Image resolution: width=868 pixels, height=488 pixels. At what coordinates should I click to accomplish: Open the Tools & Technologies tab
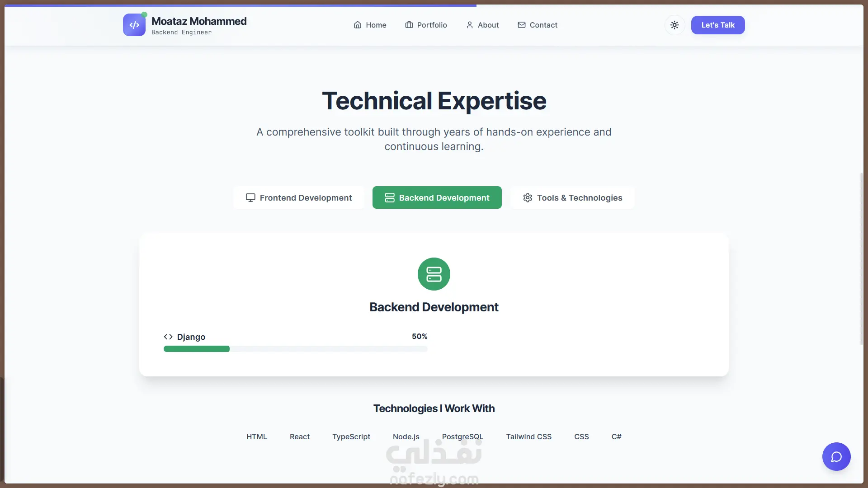pos(572,197)
